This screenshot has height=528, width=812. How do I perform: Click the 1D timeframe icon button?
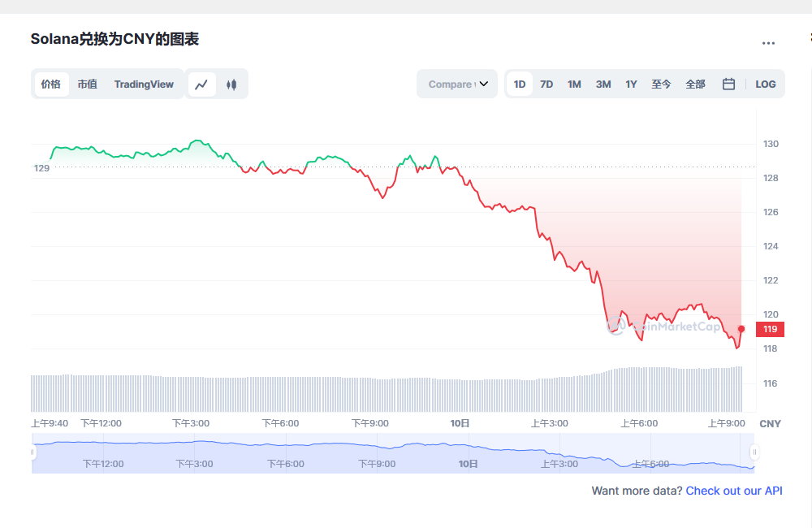pos(519,84)
